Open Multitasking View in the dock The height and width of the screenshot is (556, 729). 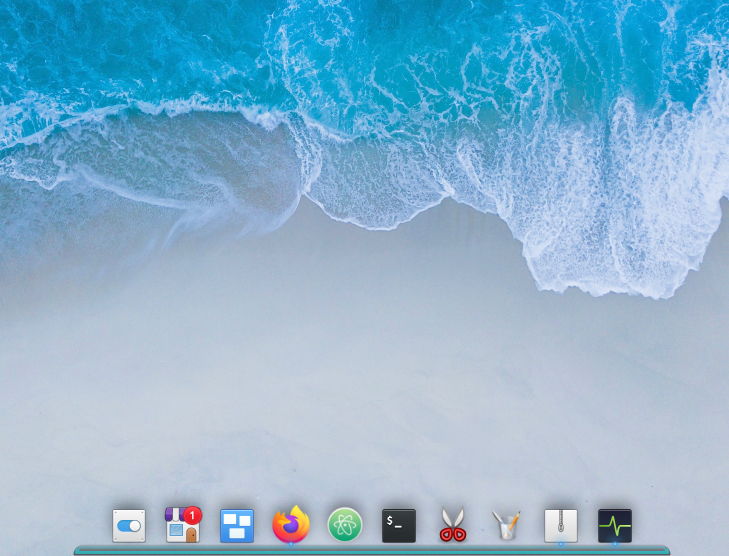point(237,526)
